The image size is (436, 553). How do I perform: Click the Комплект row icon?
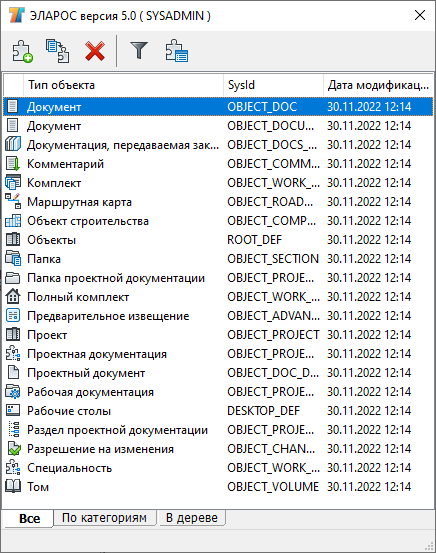(13, 183)
